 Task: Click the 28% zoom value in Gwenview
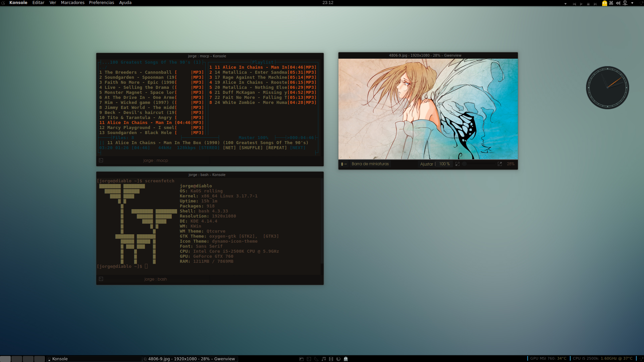[x=511, y=164]
